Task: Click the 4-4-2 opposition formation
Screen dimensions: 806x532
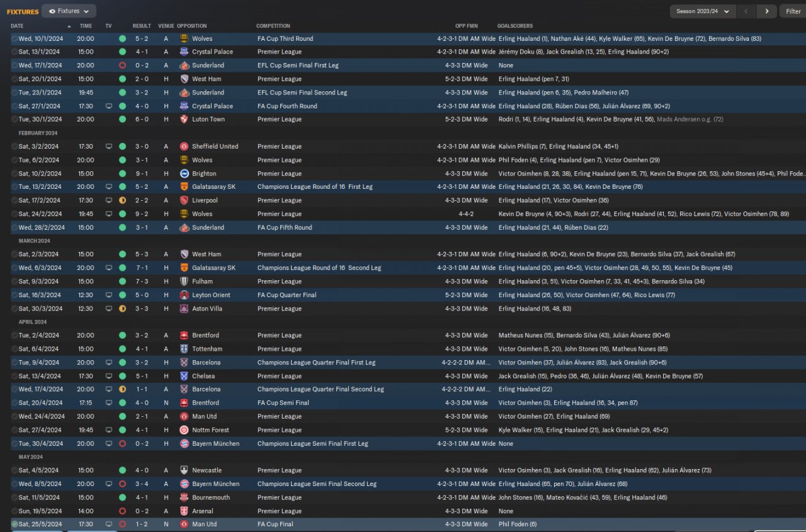Action: (466, 214)
